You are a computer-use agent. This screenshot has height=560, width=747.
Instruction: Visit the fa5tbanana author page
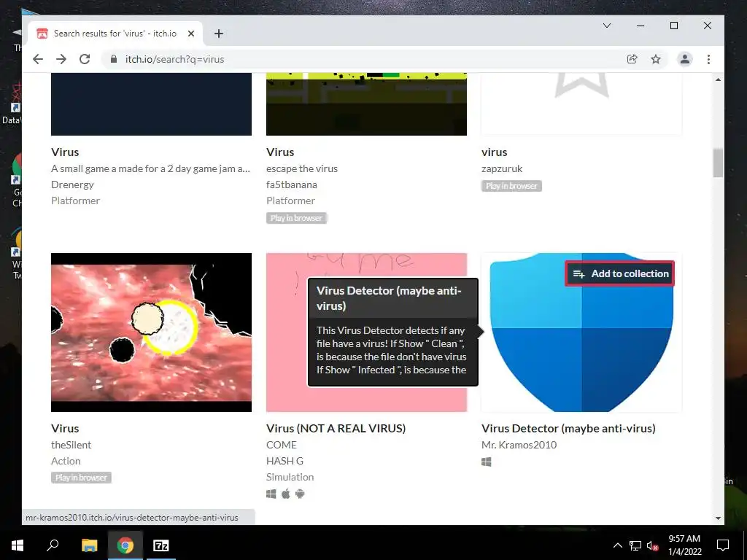[292, 184]
